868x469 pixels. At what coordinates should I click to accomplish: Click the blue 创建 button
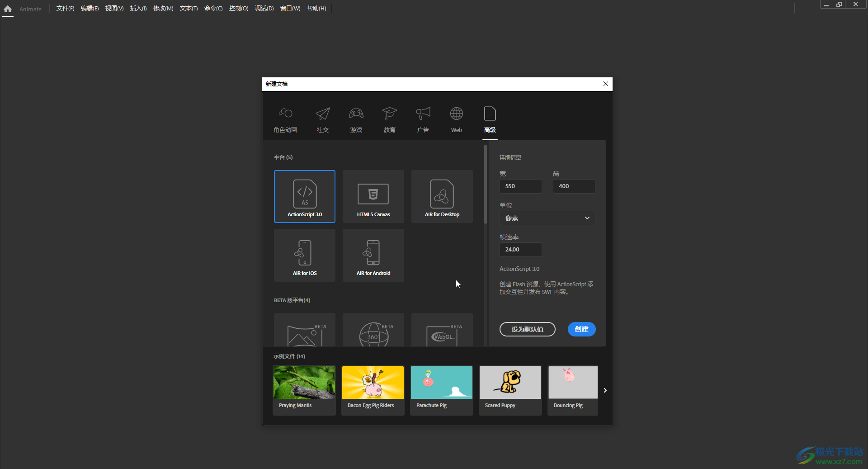[x=581, y=329]
